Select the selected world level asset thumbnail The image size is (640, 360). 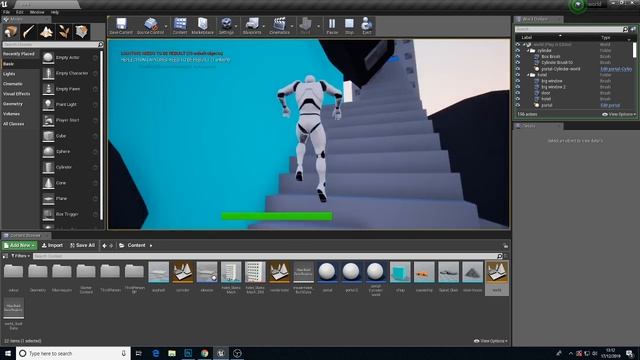point(497,272)
